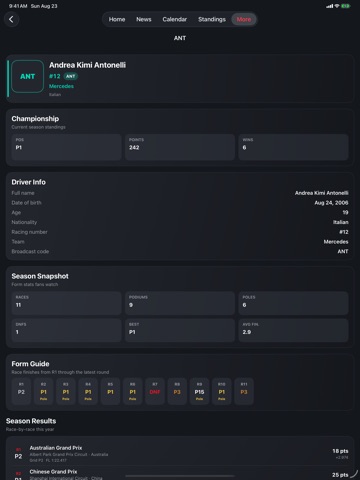Tap the large ANT driver badge
Screen dimensions: 360x480
(27, 76)
